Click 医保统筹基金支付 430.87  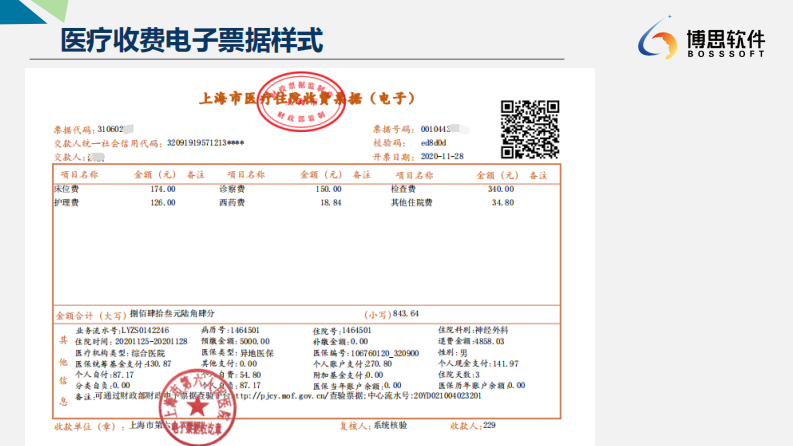coord(123,364)
